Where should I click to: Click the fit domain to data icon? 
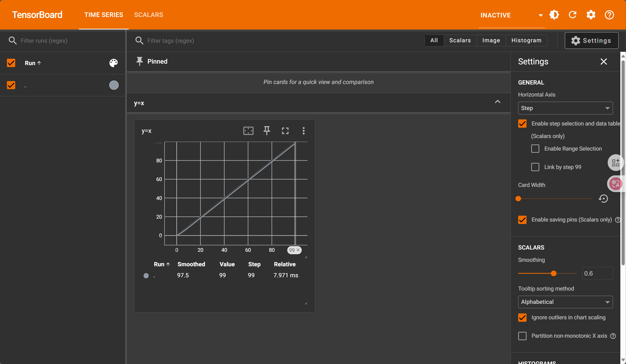tap(248, 131)
